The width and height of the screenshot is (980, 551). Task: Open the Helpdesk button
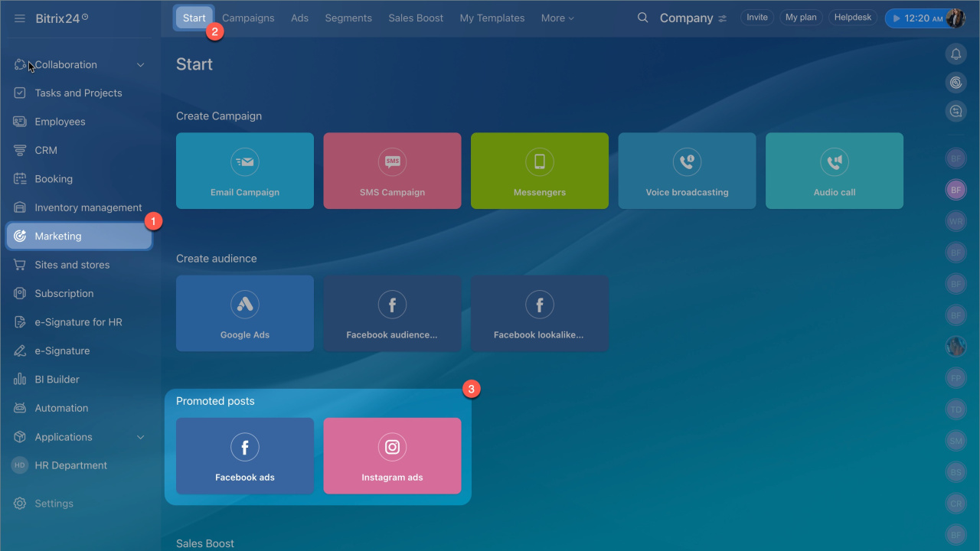(853, 18)
